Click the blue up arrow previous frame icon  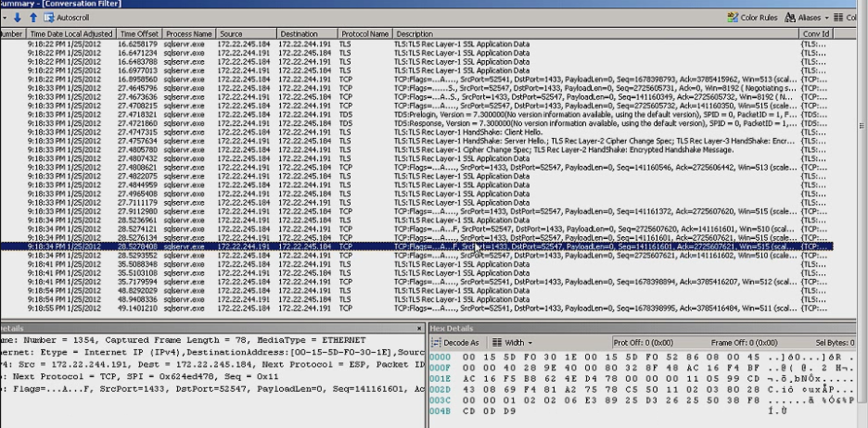(33, 18)
